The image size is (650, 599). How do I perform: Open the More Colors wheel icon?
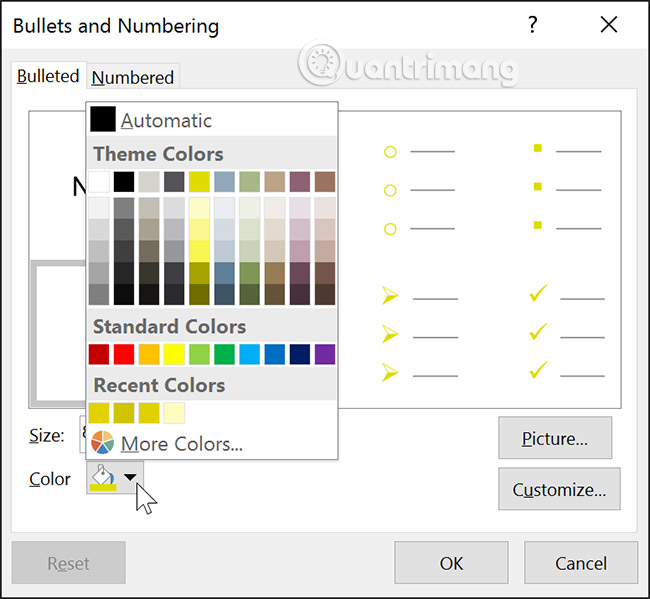tap(102, 442)
